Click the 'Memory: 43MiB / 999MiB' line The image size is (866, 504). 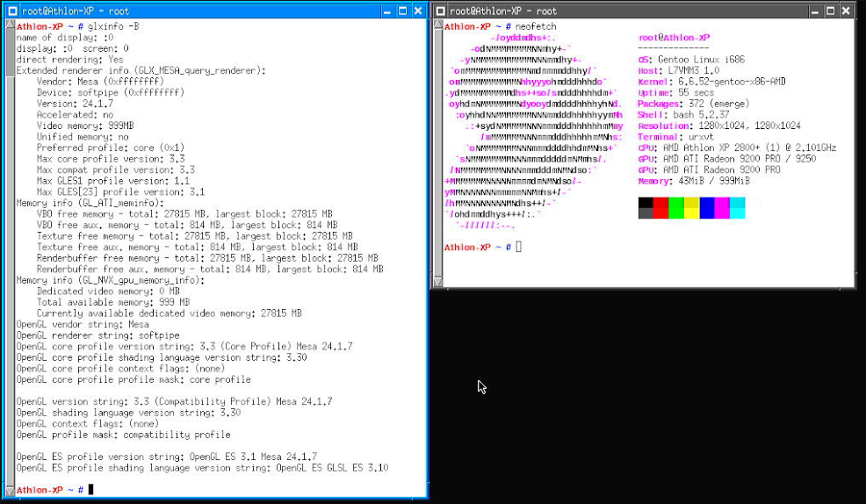pos(694,181)
